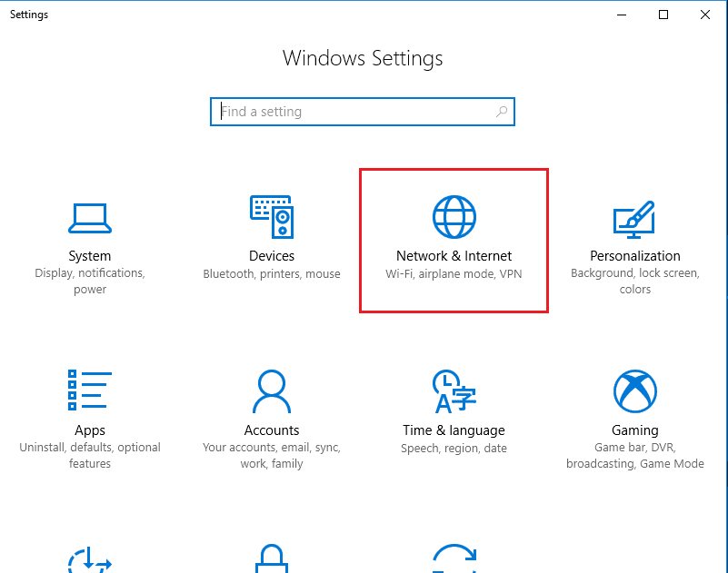Minimize the Settings window

[623, 15]
